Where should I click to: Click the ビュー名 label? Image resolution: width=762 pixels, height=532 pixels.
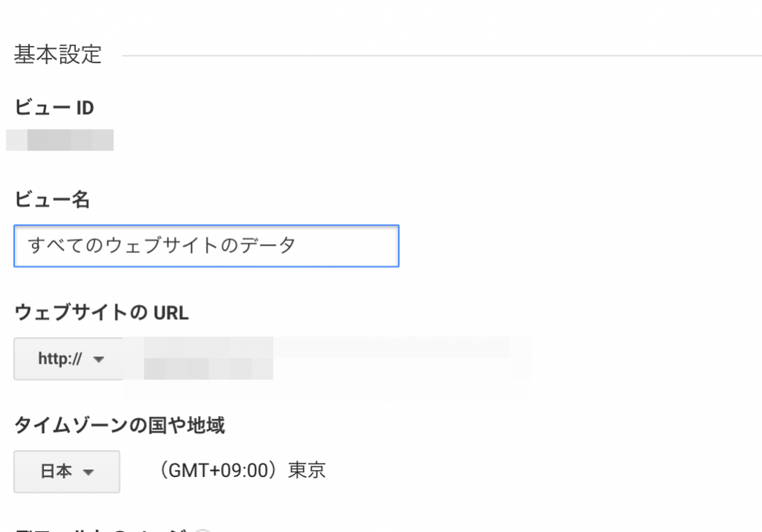click(52, 199)
